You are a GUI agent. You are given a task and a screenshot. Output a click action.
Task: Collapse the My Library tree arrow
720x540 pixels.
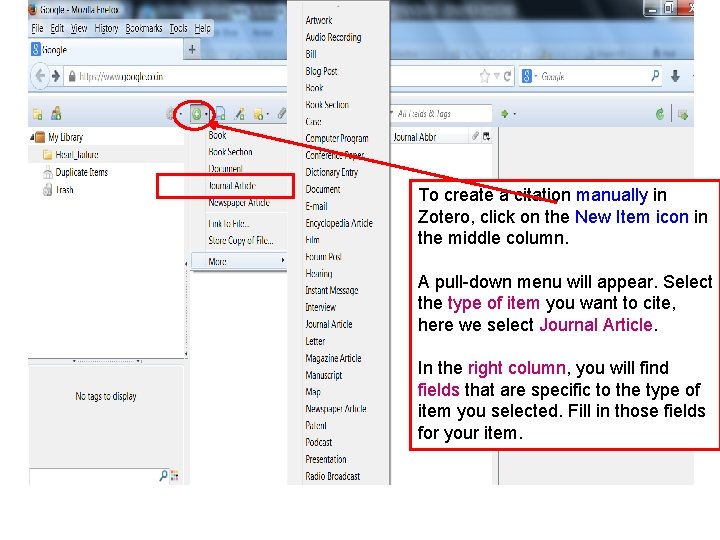click(x=32, y=137)
